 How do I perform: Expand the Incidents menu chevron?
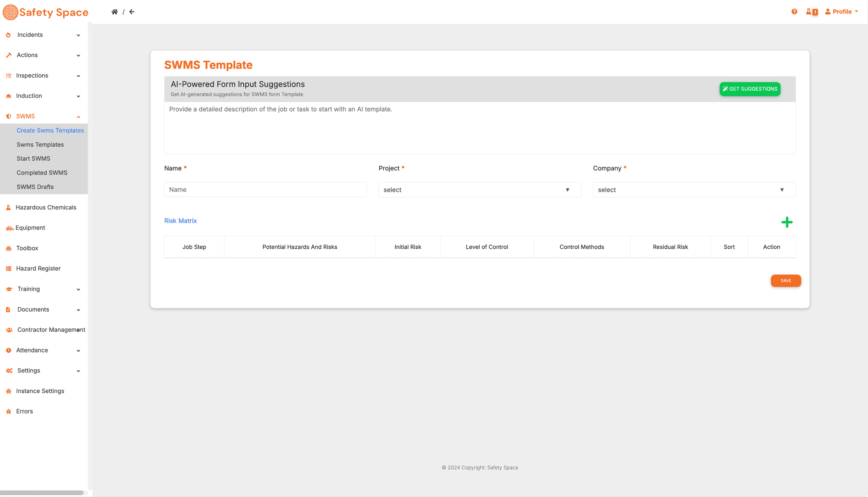click(78, 35)
